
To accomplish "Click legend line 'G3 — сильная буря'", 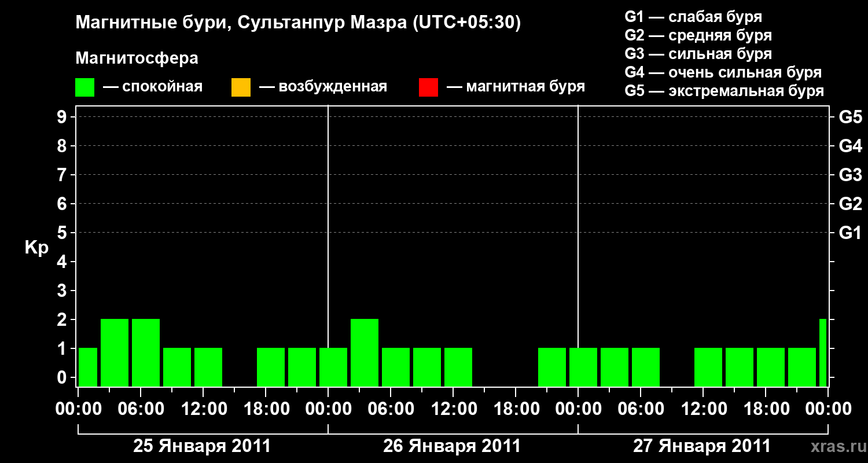I will [x=698, y=54].
